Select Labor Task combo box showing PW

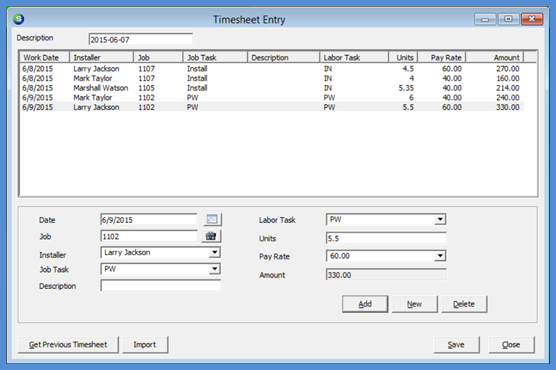(386, 219)
